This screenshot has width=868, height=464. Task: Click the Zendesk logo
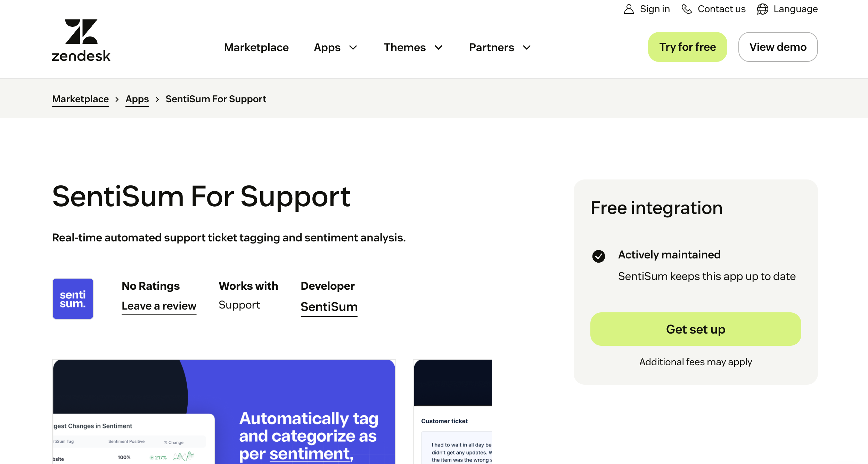pyautogui.click(x=81, y=40)
